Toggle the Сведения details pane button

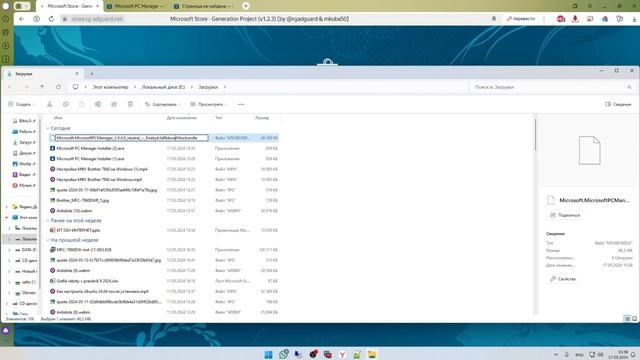click(x=618, y=104)
